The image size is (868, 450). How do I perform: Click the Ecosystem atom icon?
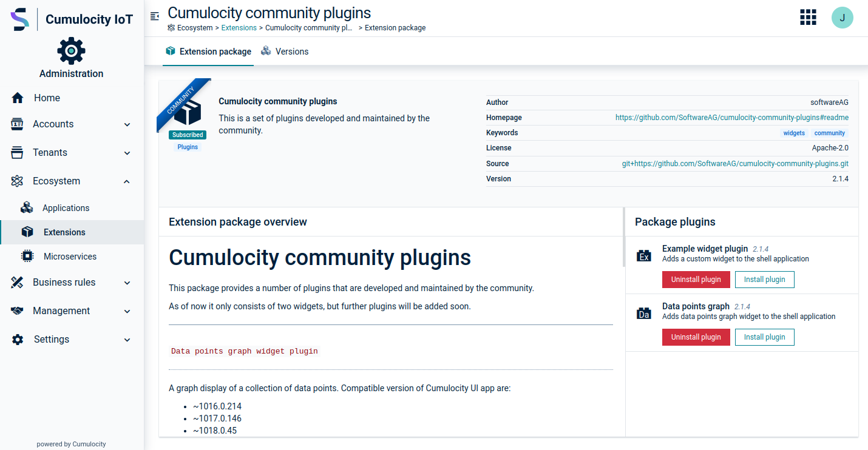(x=17, y=181)
